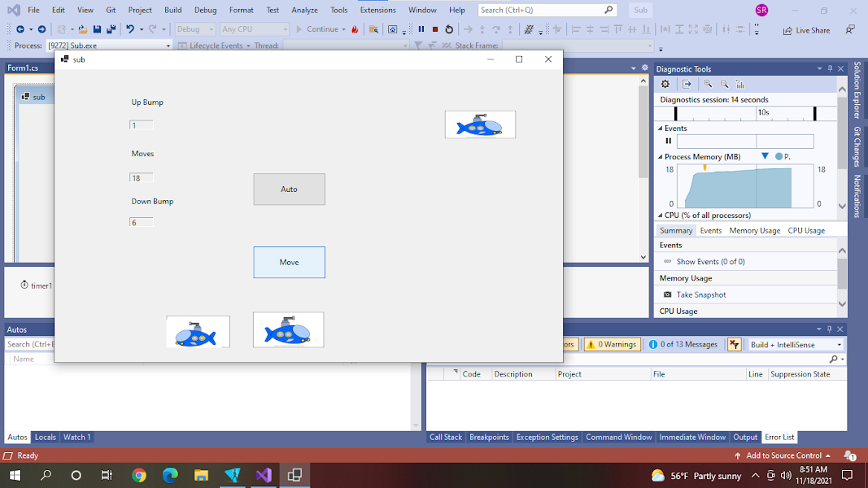Click the submarine picture below the Move button
The image size is (868, 488).
[289, 329]
